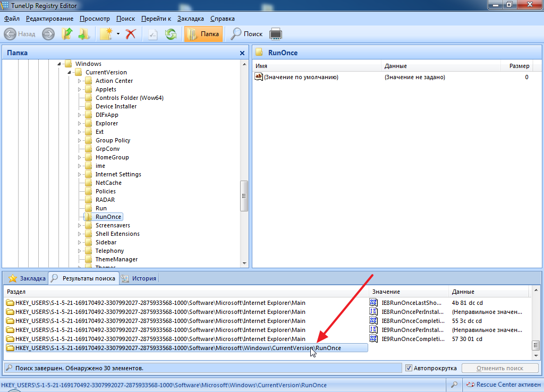Toggle the Папка folder panel button
The height and width of the screenshot is (392, 544).
[203, 33]
